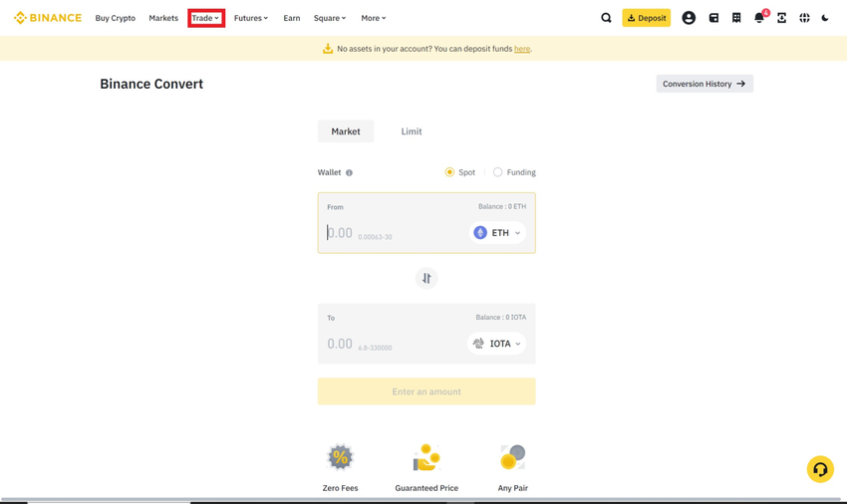Image resolution: width=847 pixels, height=504 pixels.
Task: Click the 'Zero Fees' label
Action: pyautogui.click(x=341, y=488)
